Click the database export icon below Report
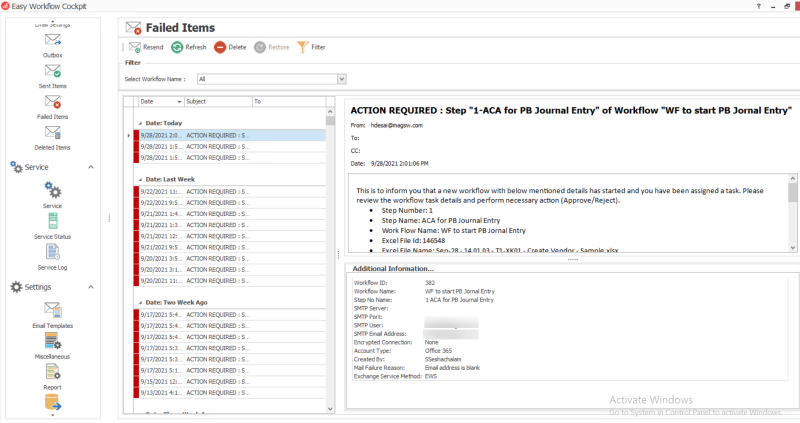The image size is (800, 423). pyautogui.click(x=53, y=403)
